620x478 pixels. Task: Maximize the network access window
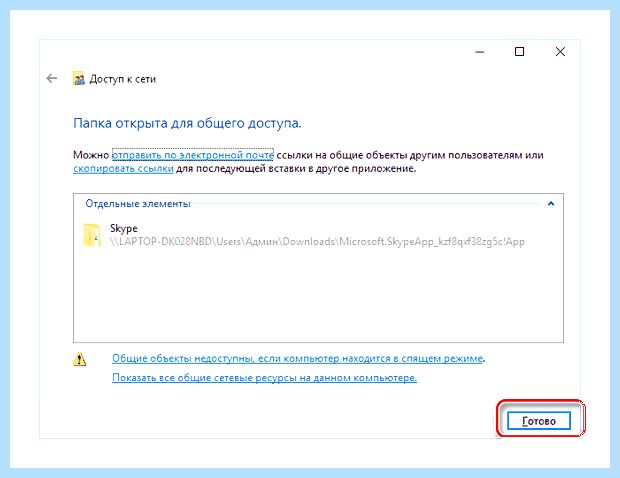point(520,52)
